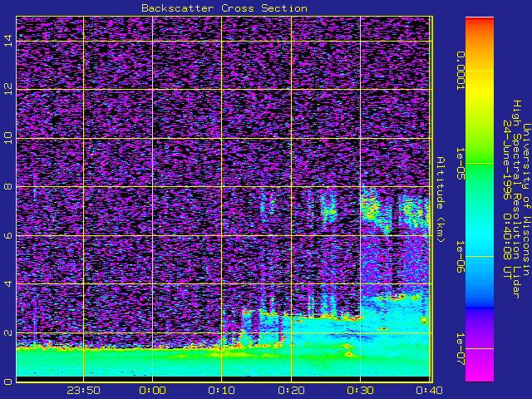Select the 0:10 time axis label

tap(222, 391)
